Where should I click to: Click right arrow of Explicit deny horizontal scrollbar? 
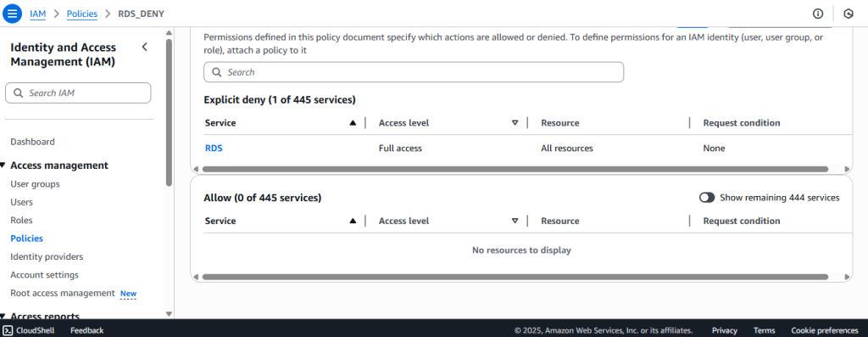[847, 169]
